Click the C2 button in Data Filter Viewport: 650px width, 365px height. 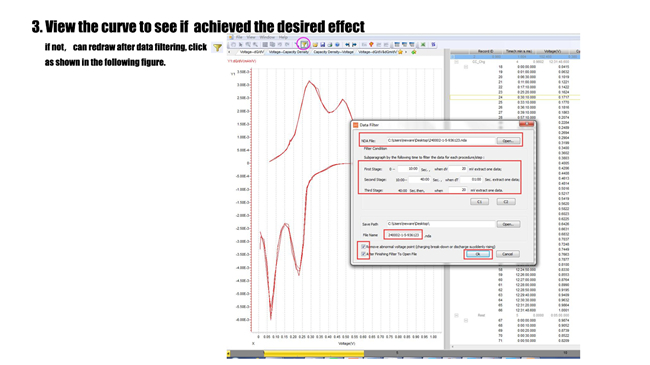[506, 202]
